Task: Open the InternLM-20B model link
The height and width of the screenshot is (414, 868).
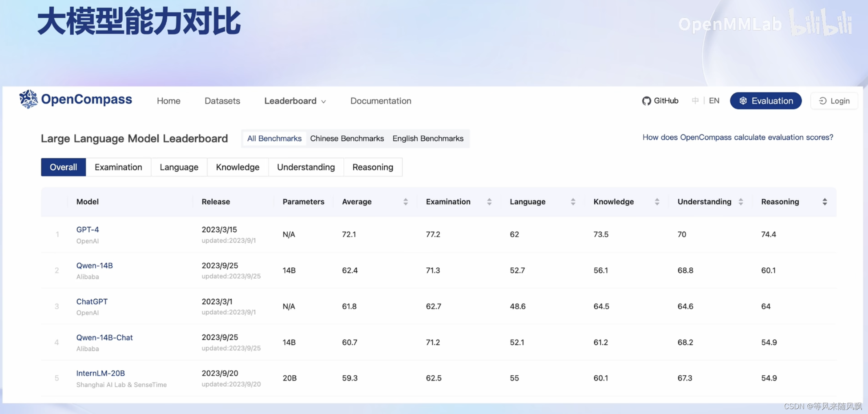Action: coord(101,373)
